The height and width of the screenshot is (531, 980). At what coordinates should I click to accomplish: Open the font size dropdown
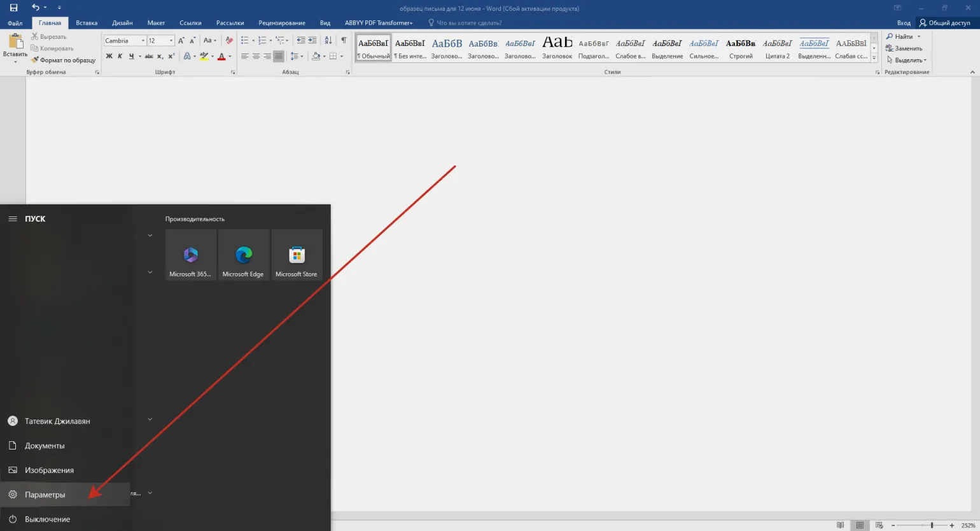coord(171,41)
